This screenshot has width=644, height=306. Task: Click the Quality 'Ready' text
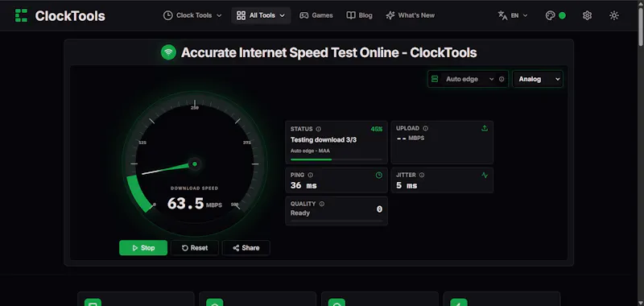click(x=300, y=213)
